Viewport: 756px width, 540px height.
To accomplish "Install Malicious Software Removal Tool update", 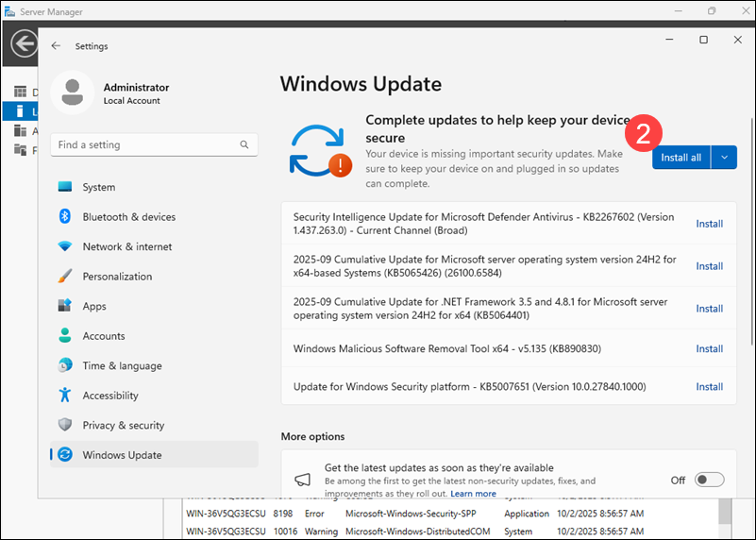I will tap(709, 349).
